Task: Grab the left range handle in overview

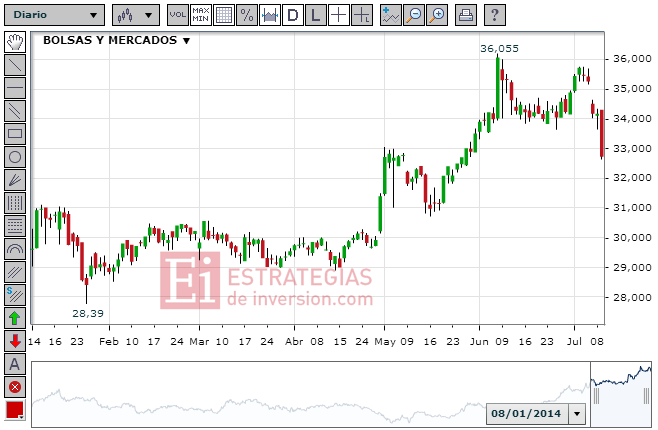Action: pyautogui.click(x=596, y=396)
